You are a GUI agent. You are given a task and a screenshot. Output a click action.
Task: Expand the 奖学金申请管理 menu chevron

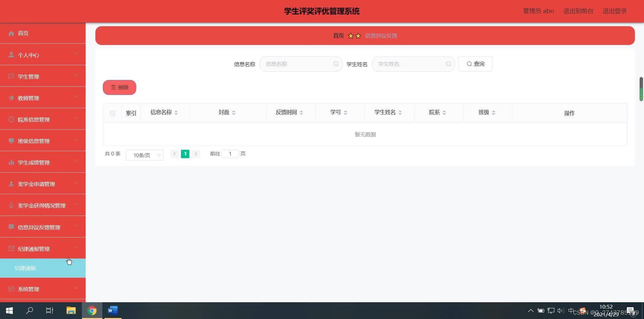[76, 182]
